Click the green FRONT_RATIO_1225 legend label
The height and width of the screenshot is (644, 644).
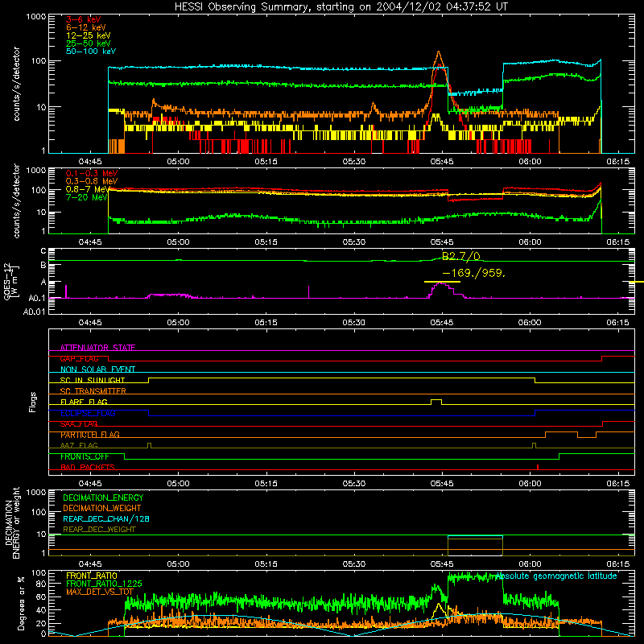pyautogui.click(x=104, y=584)
